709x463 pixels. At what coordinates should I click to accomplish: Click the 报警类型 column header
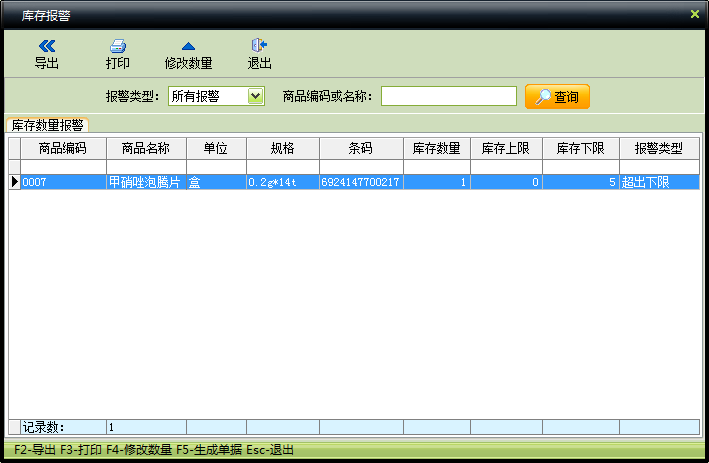tap(659, 148)
